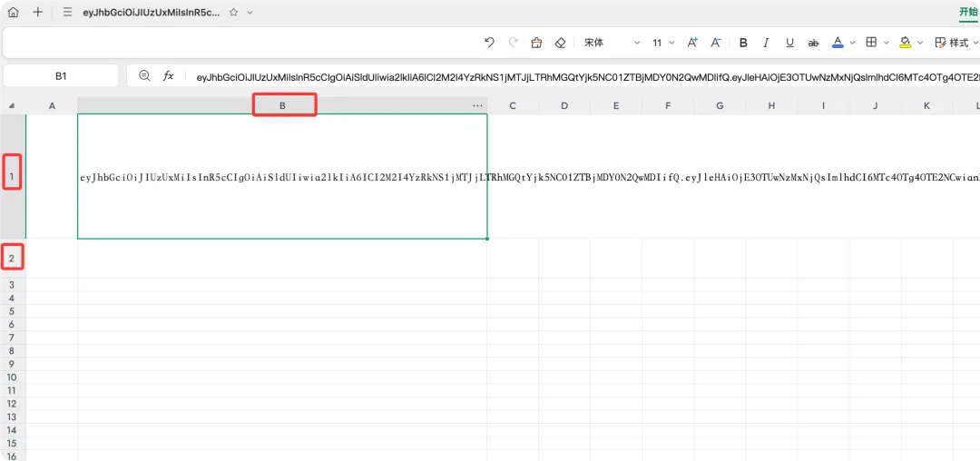
Task: Click the document title text
Action: (x=152, y=12)
